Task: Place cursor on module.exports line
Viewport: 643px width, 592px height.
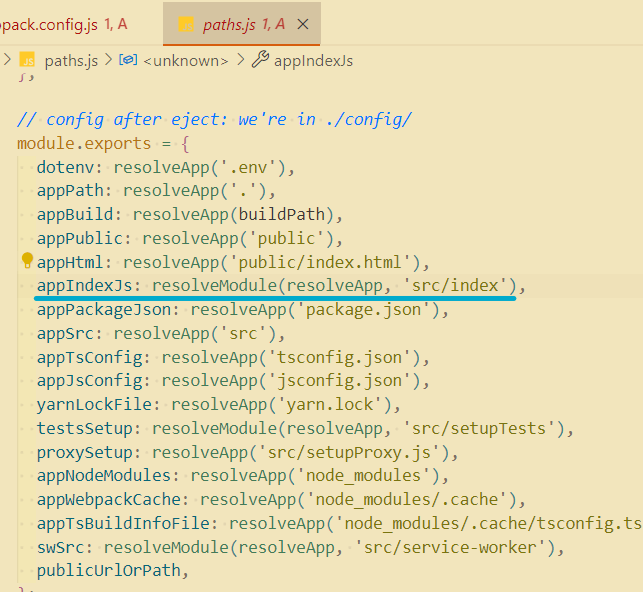Action: pos(103,143)
